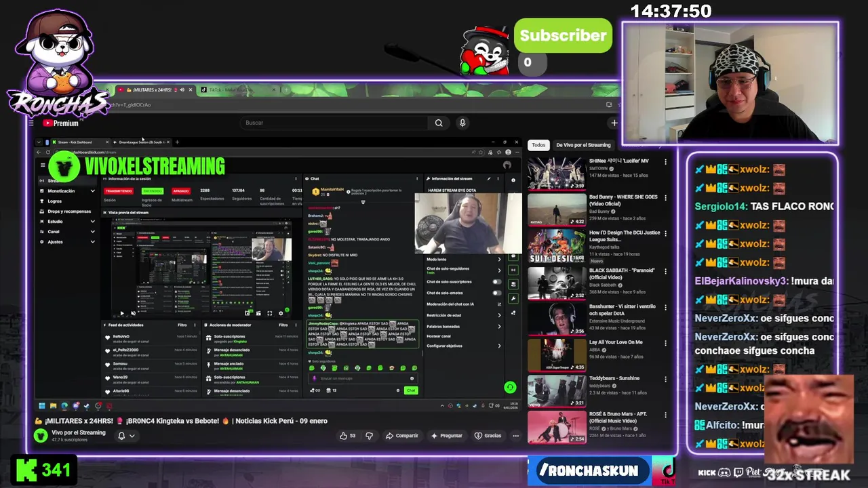Expand Ajustes in Kick sidebar

point(92,242)
